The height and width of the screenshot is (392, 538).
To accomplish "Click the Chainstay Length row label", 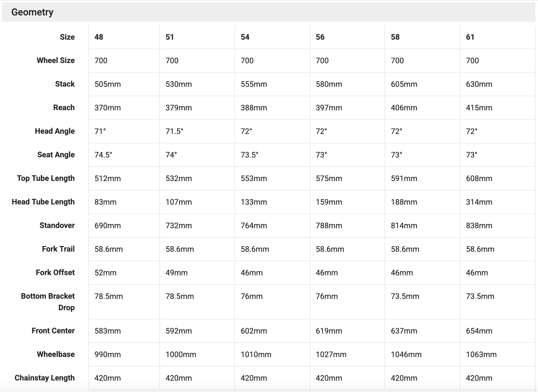I will pyautogui.click(x=44, y=378).
